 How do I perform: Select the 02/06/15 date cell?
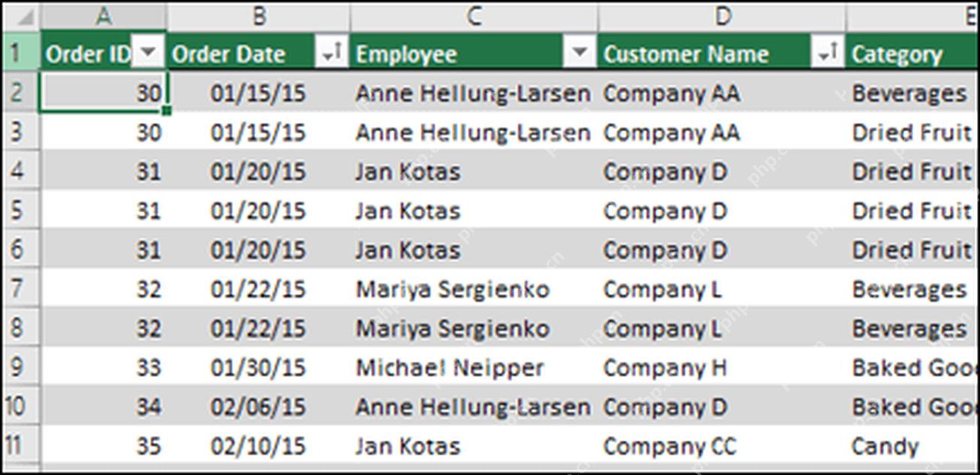(x=258, y=407)
